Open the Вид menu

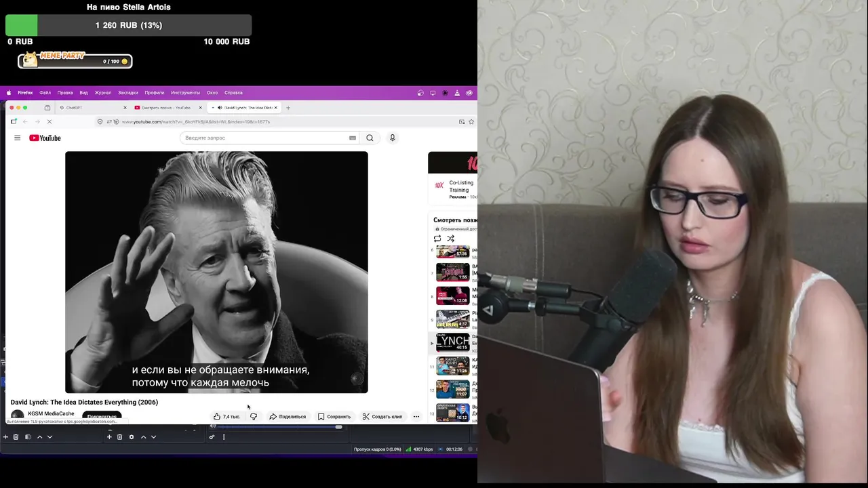point(83,93)
